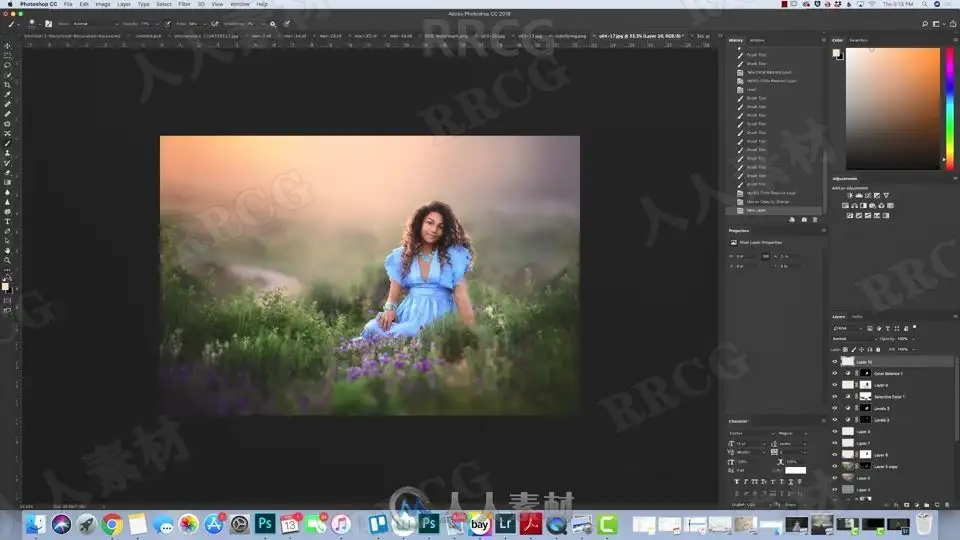This screenshot has height=540, width=960.
Task: Pick a color in the orange color field
Action: [x=893, y=108]
